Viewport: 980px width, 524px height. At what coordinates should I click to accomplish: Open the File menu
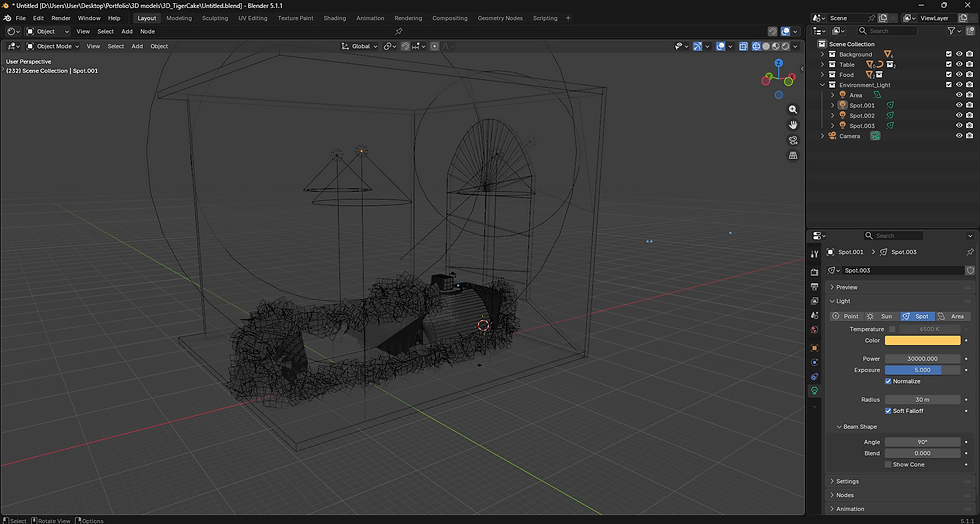[x=21, y=18]
